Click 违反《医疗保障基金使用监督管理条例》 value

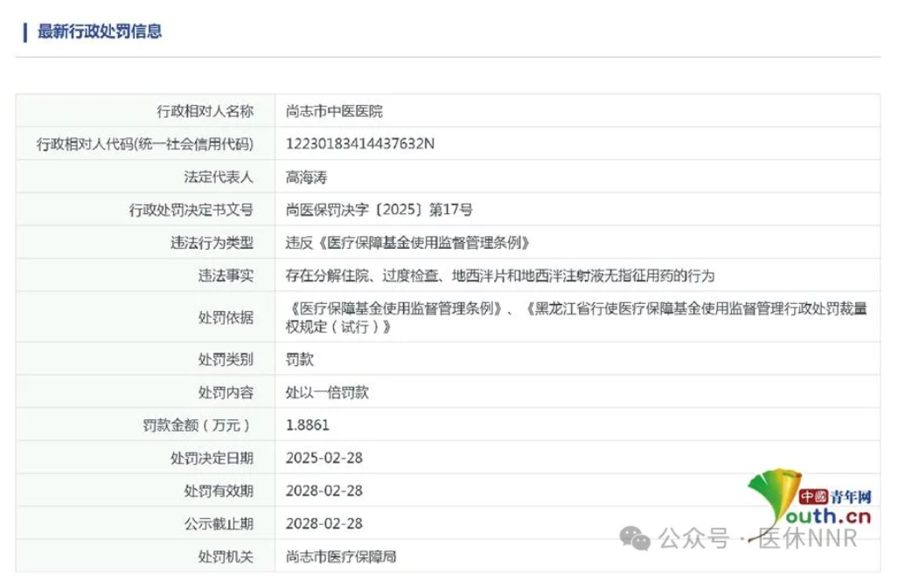click(408, 243)
